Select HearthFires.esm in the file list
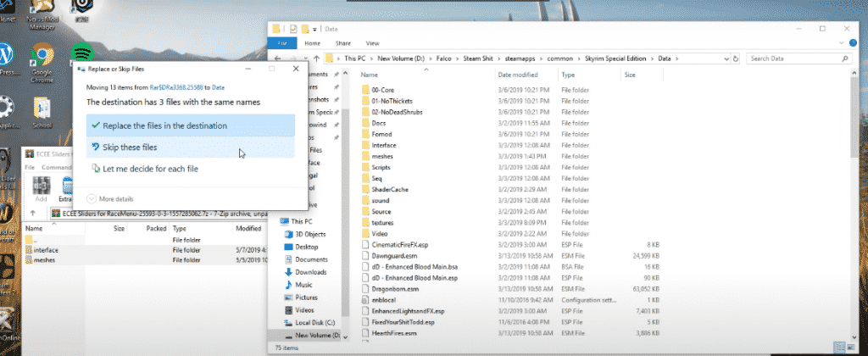The image size is (868, 356). coord(393,333)
